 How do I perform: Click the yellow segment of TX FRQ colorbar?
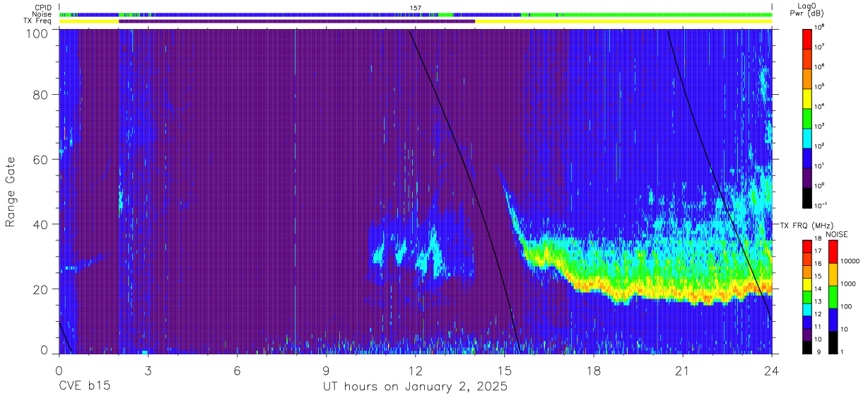pyautogui.click(x=808, y=284)
